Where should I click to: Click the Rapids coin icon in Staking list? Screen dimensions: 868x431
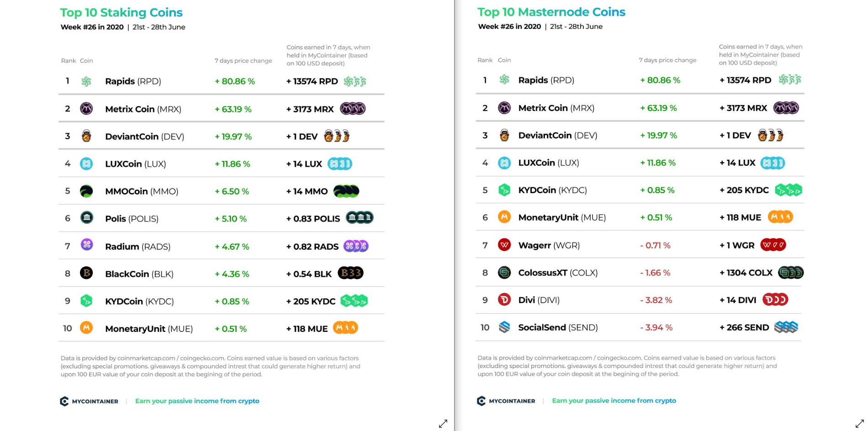86,81
